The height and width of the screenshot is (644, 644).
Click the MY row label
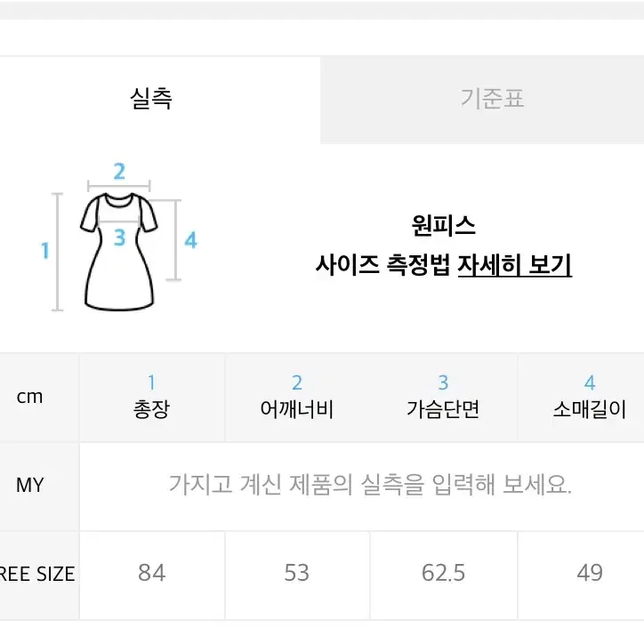pos(29,486)
